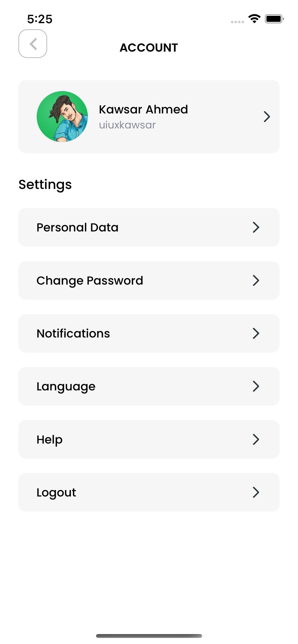Tap the Help chevron arrow
This screenshot has width=298, height=644.
[x=256, y=440]
